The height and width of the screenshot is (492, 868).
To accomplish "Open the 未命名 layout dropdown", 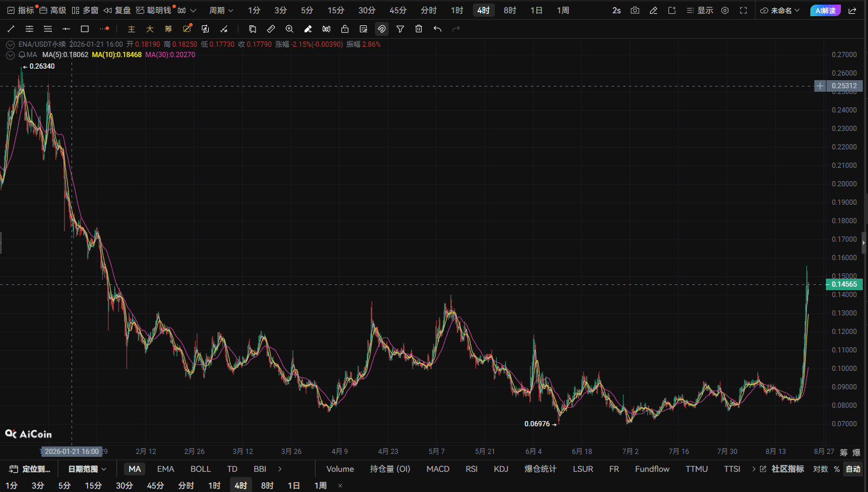I will [780, 10].
